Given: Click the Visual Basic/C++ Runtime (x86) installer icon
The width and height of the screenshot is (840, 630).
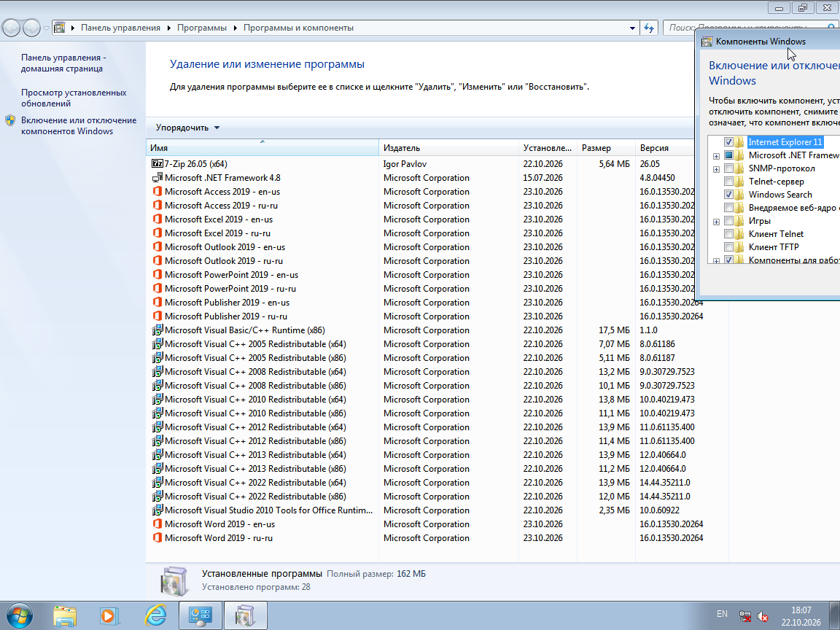Looking at the screenshot, I should click(157, 330).
